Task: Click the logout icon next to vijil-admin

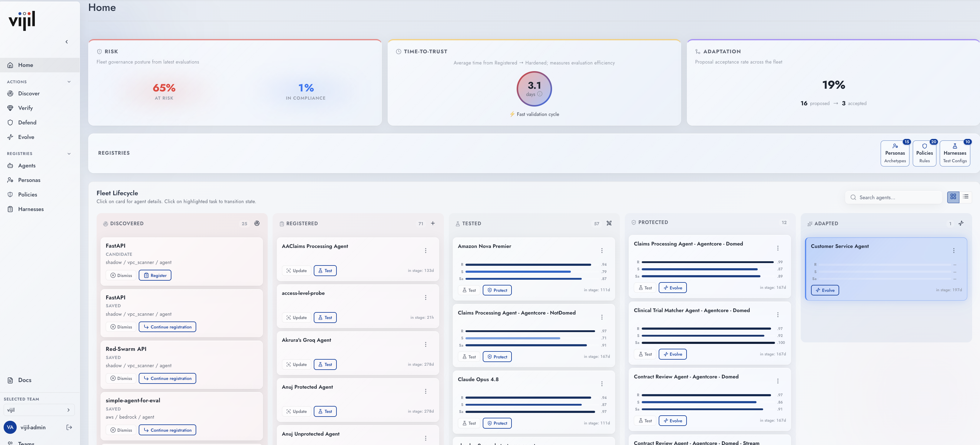Action: (69, 427)
